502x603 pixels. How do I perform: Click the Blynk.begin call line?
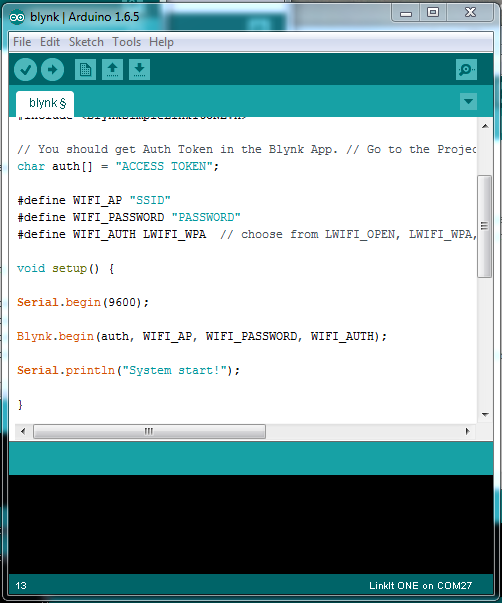pos(202,336)
